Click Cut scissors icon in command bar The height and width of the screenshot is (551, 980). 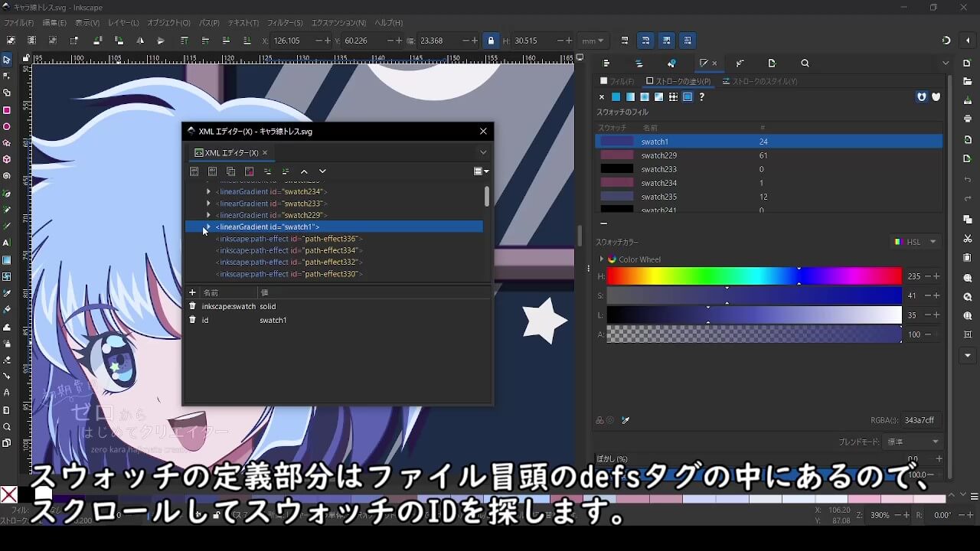pyautogui.click(x=968, y=240)
